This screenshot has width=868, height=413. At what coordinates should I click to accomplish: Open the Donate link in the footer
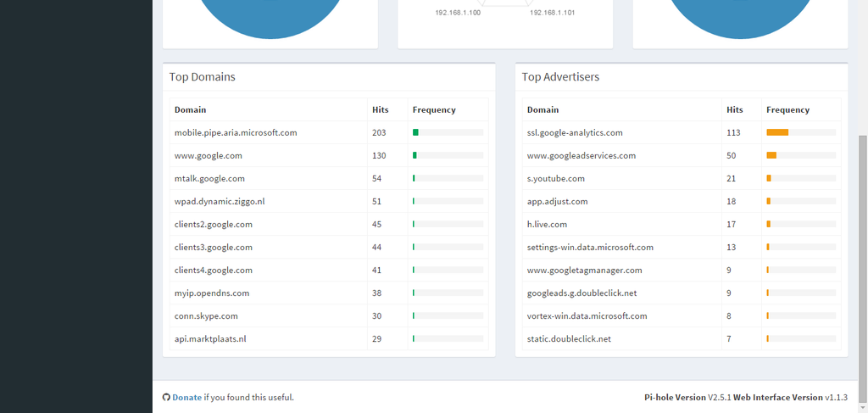186,397
